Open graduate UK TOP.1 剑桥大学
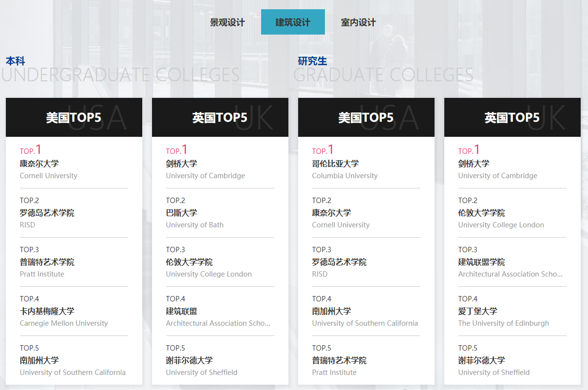 474,164
